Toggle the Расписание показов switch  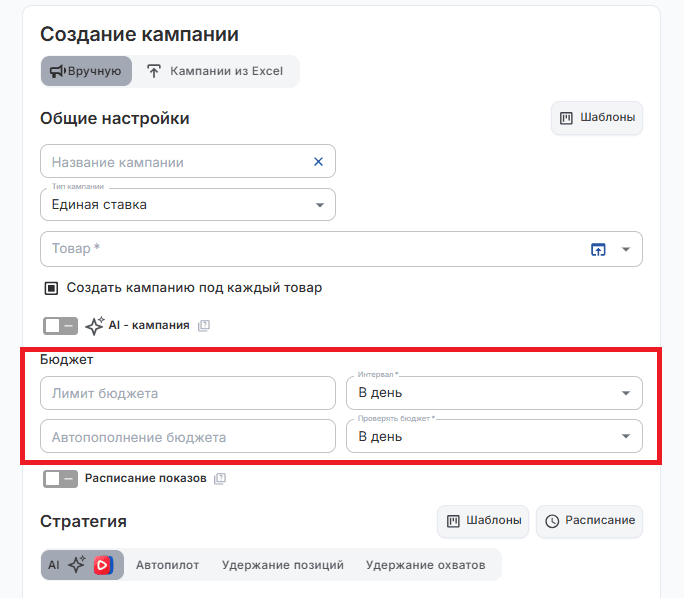point(60,478)
